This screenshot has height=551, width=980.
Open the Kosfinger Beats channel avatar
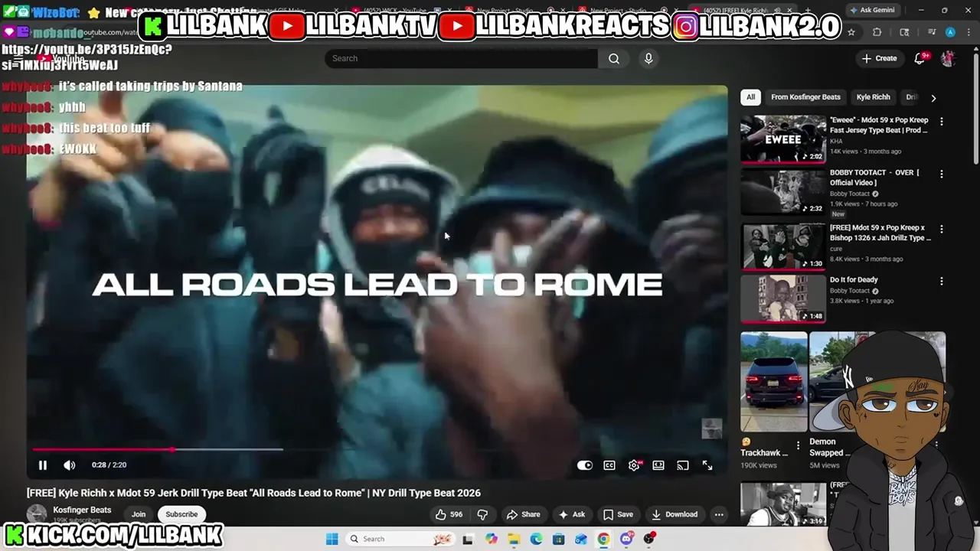[x=37, y=514]
